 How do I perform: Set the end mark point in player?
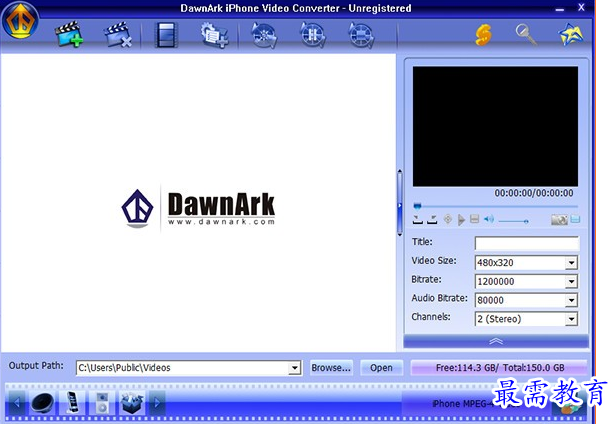432,219
